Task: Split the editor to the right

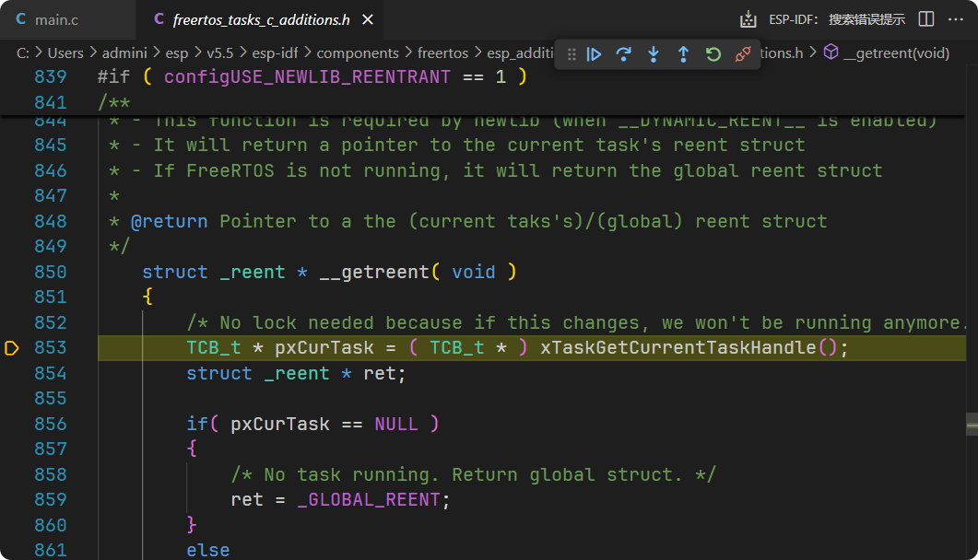Action: click(x=926, y=19)
